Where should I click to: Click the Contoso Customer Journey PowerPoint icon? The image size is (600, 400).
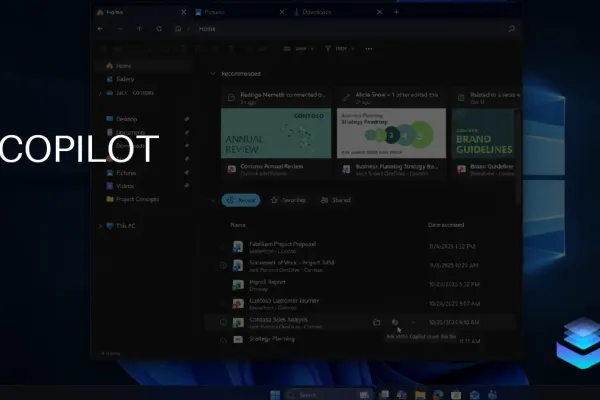tap(238, 304)
